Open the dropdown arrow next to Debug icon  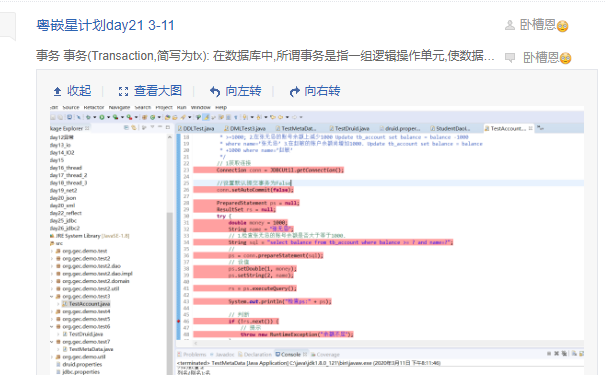click(95, 117)
